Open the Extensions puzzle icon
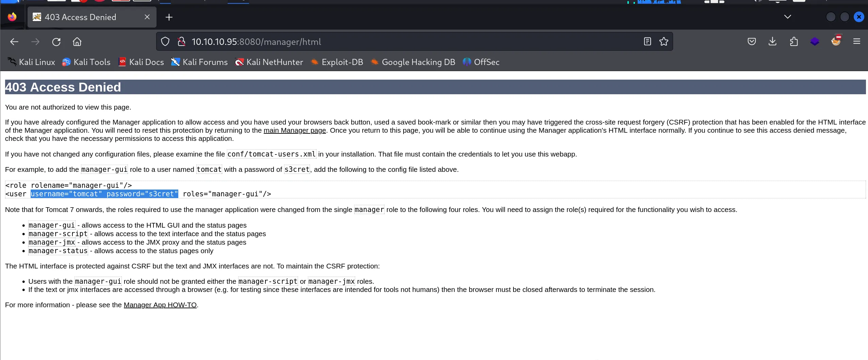This screenshot has width=868, height=360. (793, 42)
